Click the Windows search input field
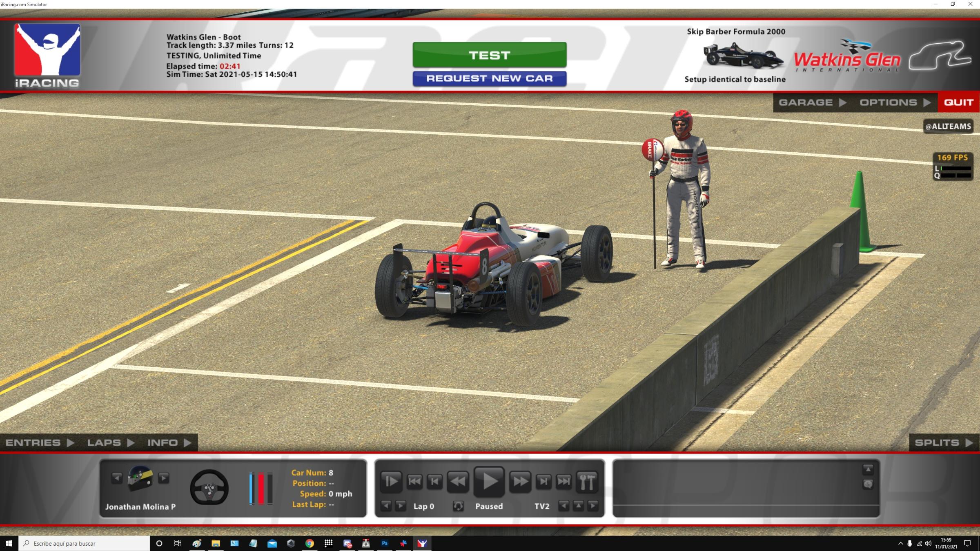Viewport: 980px width, 551px height. [x=82, y=543]
